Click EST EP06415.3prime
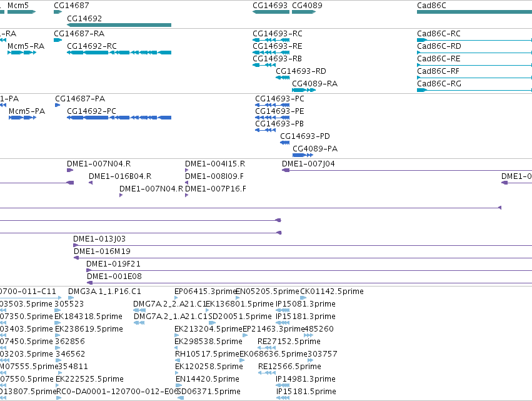Image resolution: width=532 pixels, height=401 pixels. pos(176,298)
